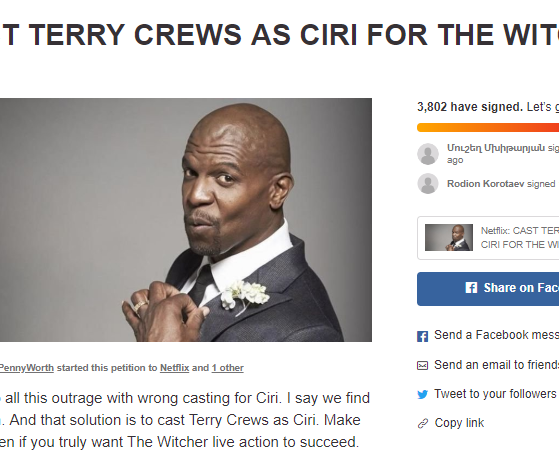Open the PennyWorth author link
The width and height of the screenshot is (559, 473).
click(x=26, y=368)
